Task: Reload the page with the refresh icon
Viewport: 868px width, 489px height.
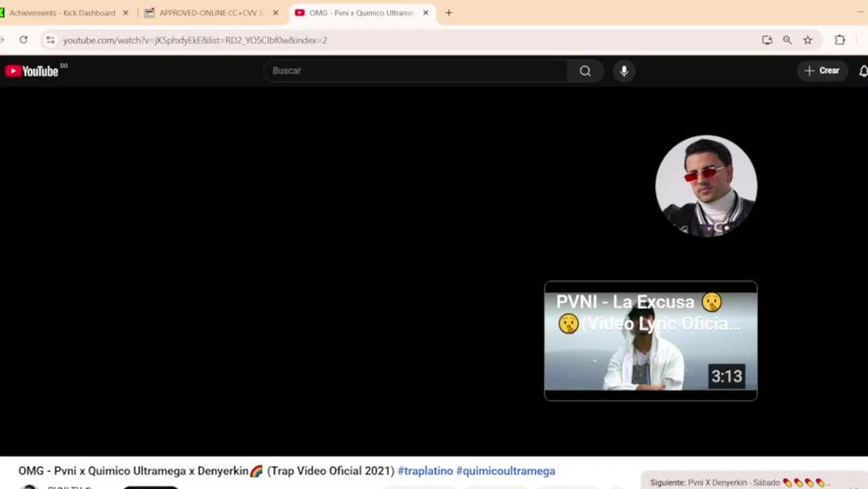Action: click(x=23, y=40)
